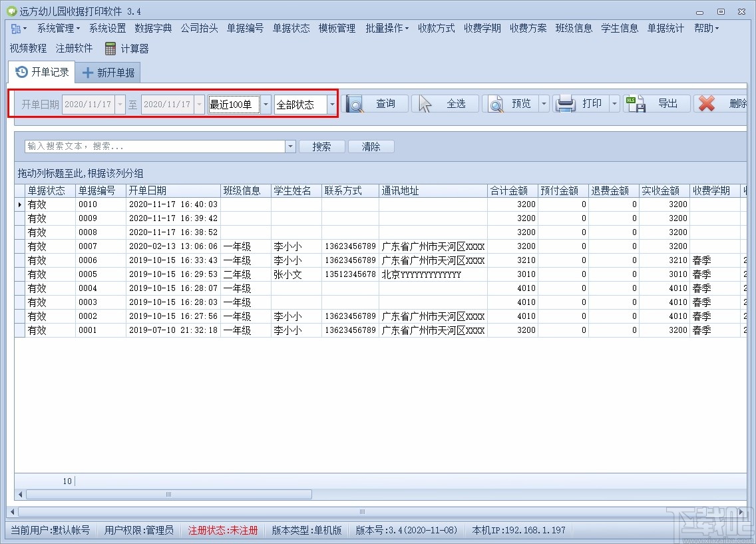Open the calculator icon in menu bar

click(110, 49)
